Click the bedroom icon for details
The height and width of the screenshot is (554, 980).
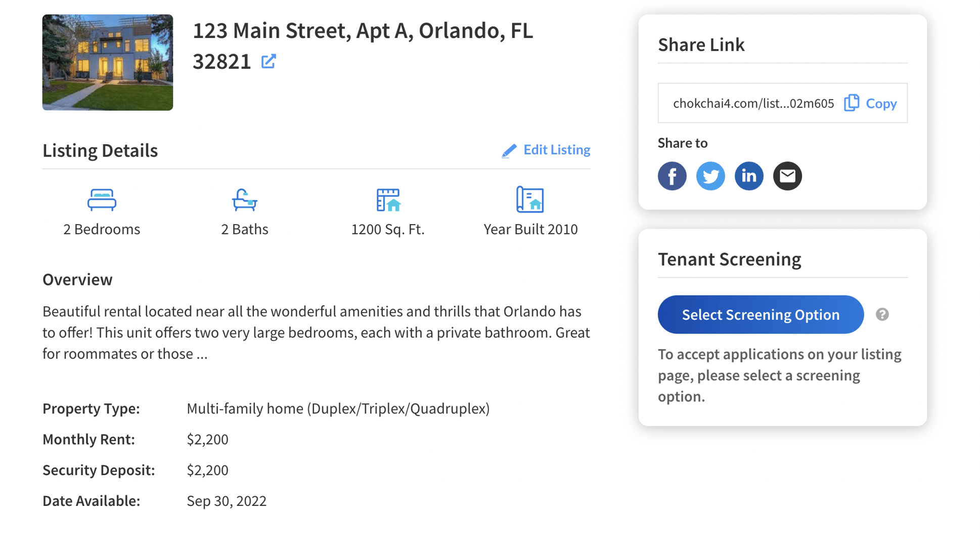pyautogui.click(x=102, y=198)
